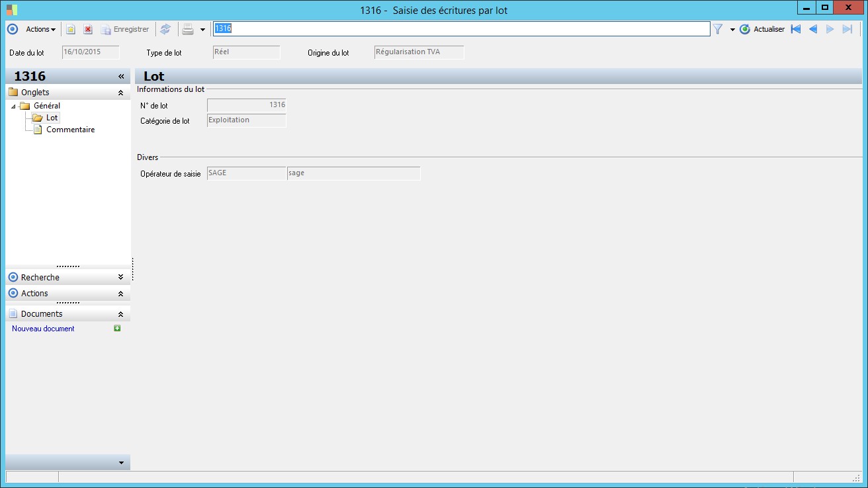The image size is (868, 488).
Task: Open the printer options dropdown arrow
Action: pyautogui.click(x=202, y=30)
